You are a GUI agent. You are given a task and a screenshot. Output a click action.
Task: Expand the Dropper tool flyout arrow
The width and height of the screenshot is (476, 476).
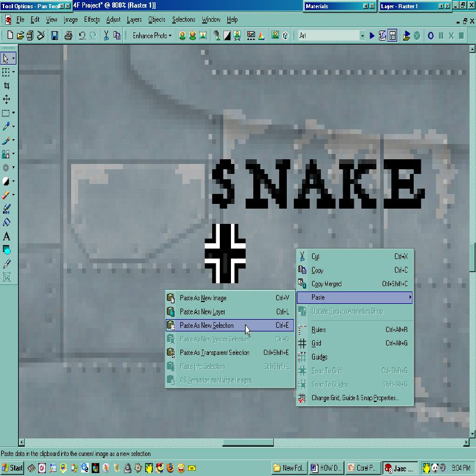(x=14, y=126)
